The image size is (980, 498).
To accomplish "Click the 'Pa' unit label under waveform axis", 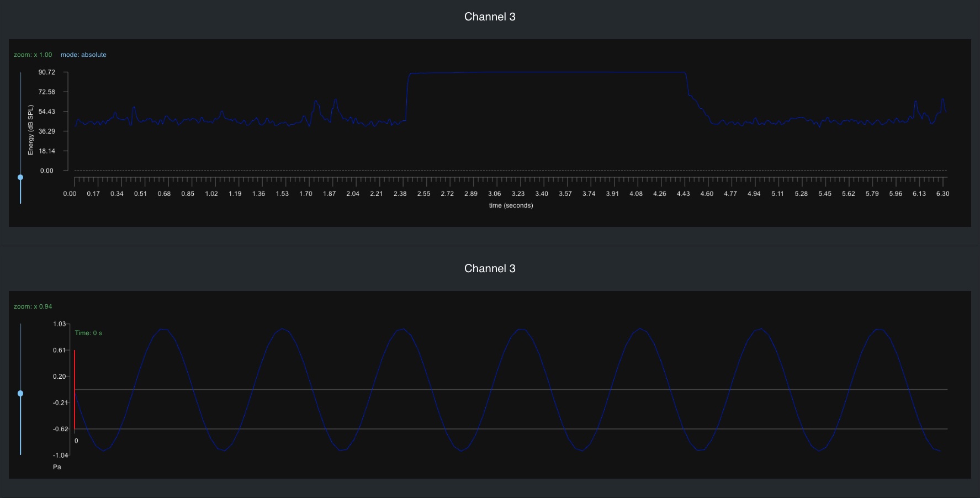I will point(57,467).
